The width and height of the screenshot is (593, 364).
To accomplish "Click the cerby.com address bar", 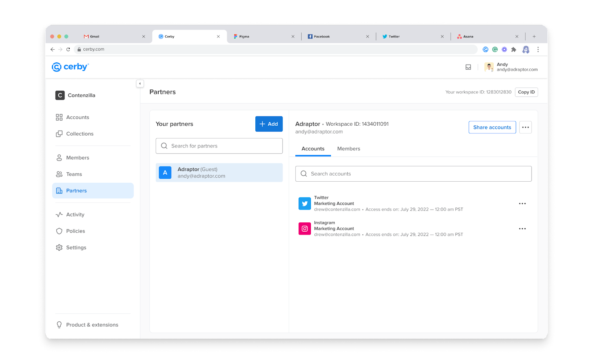I will (276, 49).
